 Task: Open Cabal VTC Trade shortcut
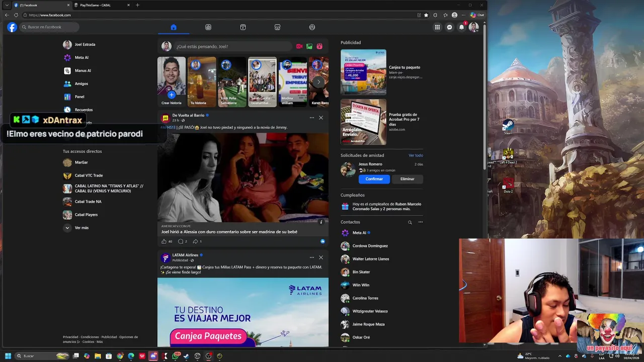click(89, 175)
